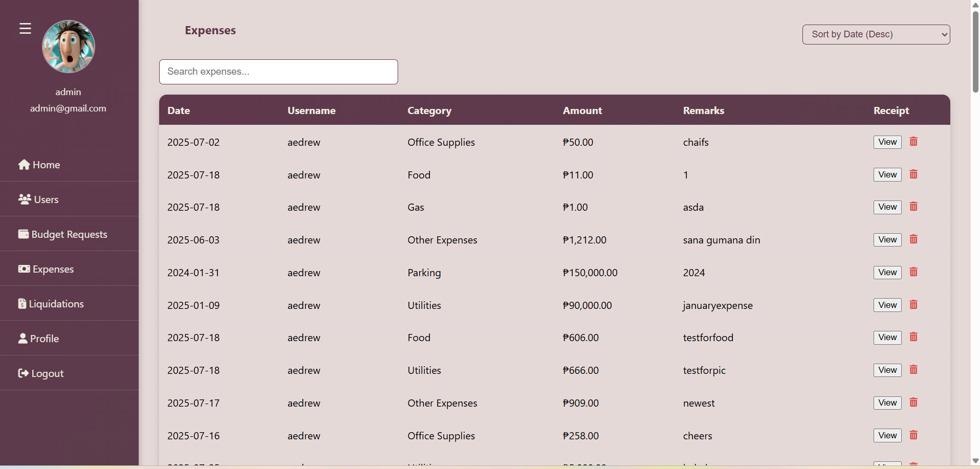Click the date 2025-07-16
980x469 pixels.
(193, 436)
